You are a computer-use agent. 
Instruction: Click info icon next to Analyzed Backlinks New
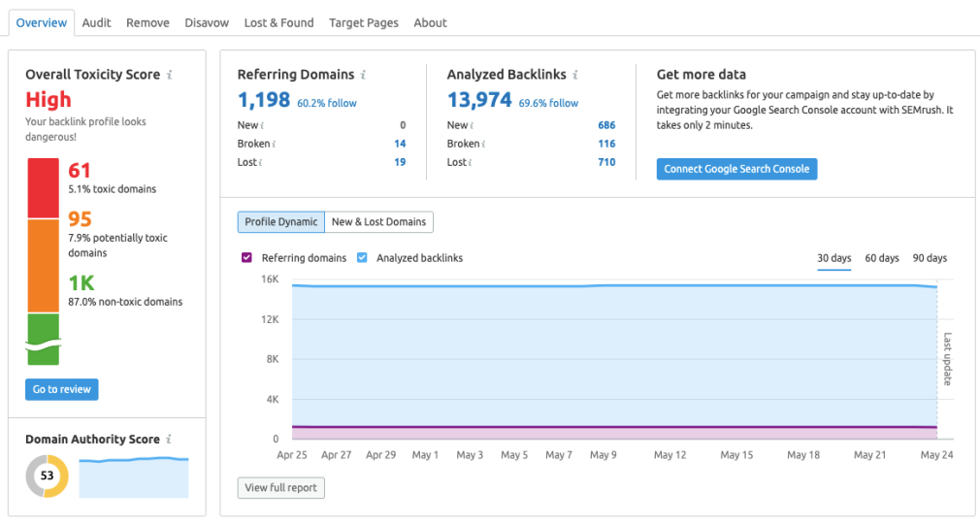(472, 125)
